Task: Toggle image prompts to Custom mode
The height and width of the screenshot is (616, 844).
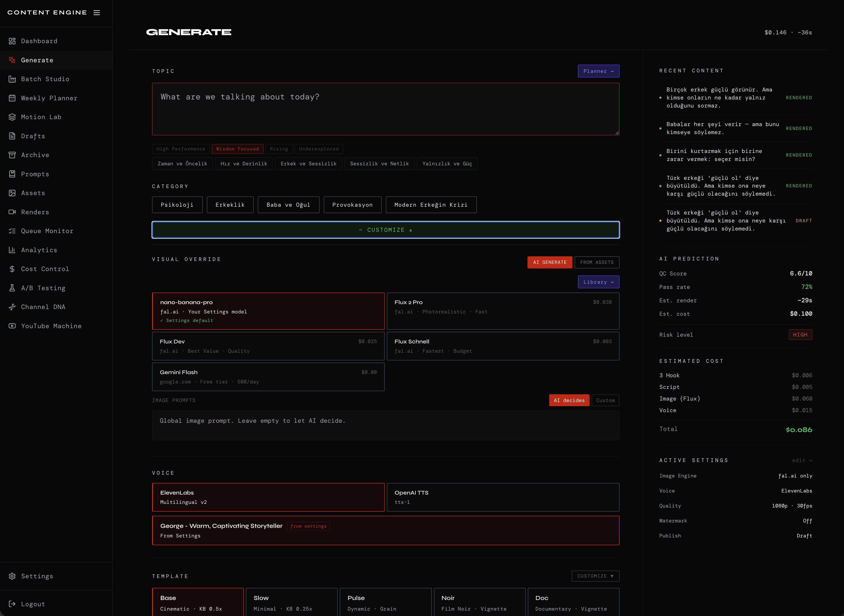Action: [605, 400]
